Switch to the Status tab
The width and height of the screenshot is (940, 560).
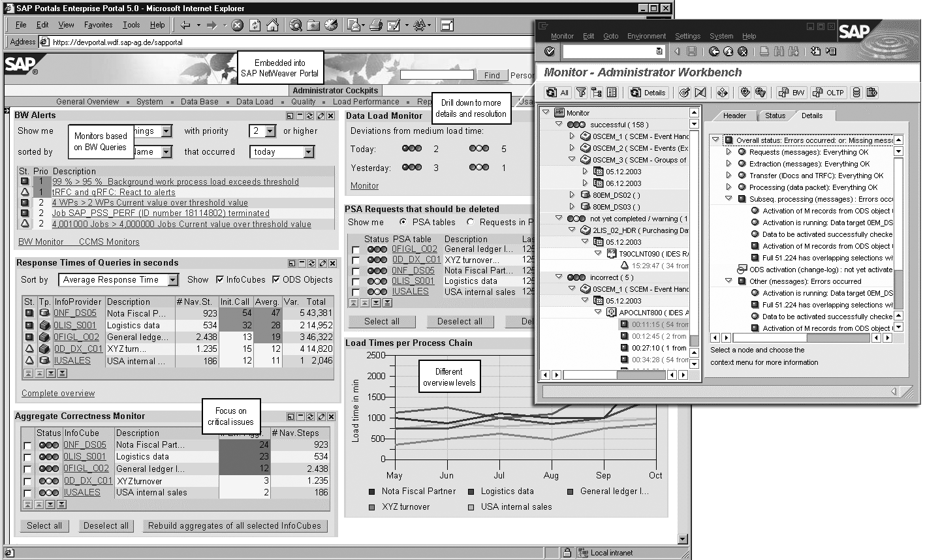pos(775,116)
